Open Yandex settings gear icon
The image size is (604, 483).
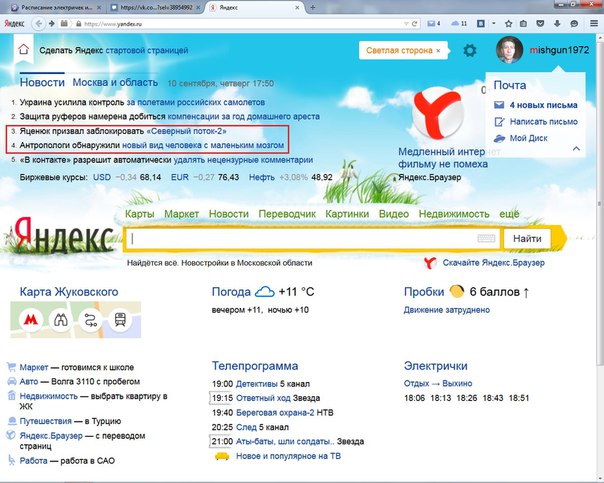[470, 50]
